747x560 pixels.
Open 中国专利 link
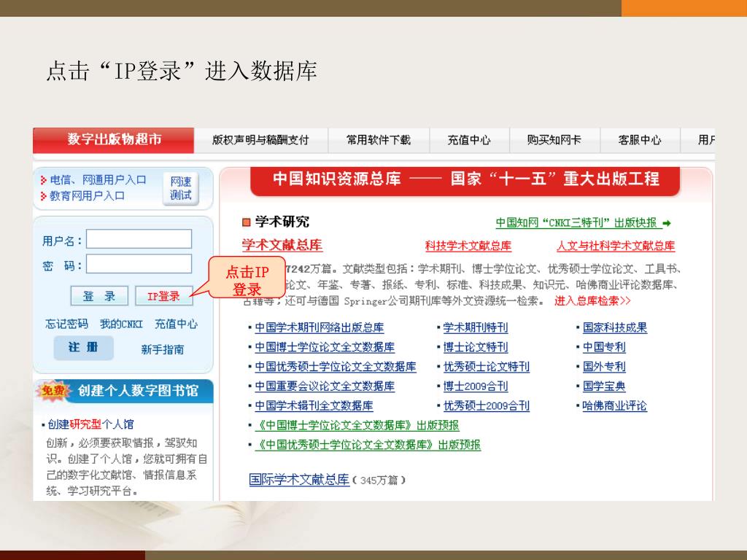[604, 347]
